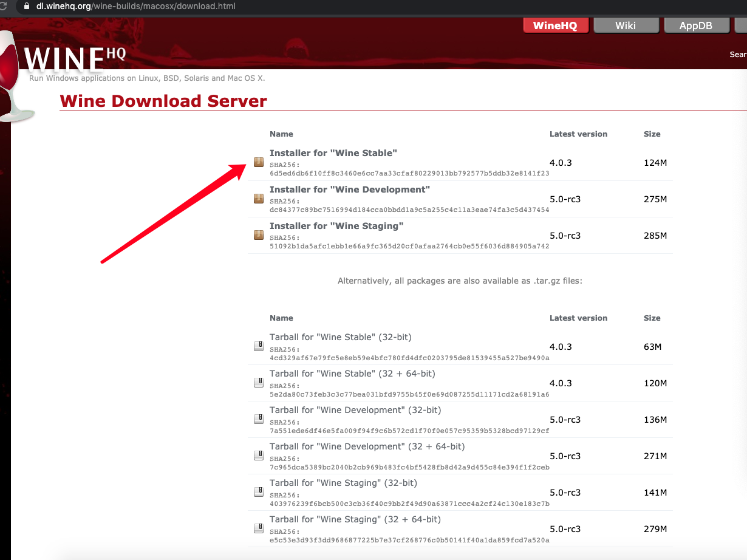Click the 136M size value
Screen dimensions: 747x560
pyautogui.click(x=655, y=420)
